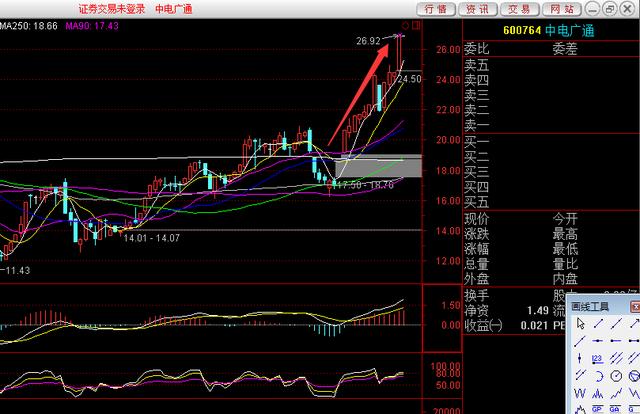Viewport: 640px width, 414px height.
Task: Choose the long trend line tool in second row
Action: (x=580, y=341)
